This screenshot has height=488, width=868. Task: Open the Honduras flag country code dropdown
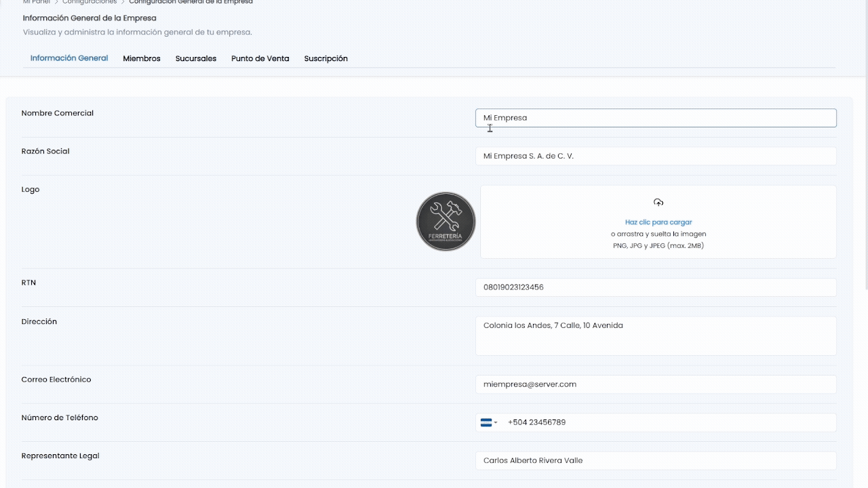click(489, 422)
